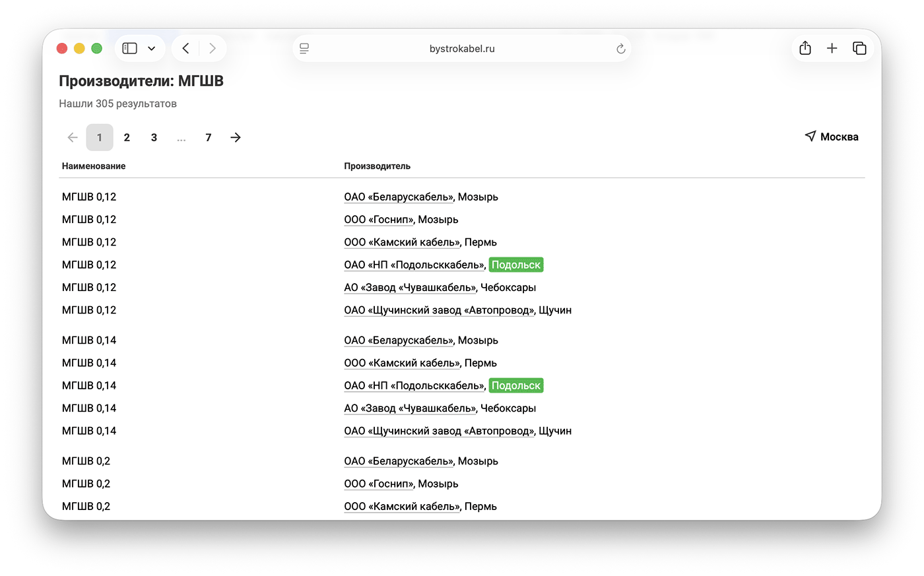Viewport: 924px width, 576px height.
Task: Change the city from Москва
Action: (x=832, y=137)
